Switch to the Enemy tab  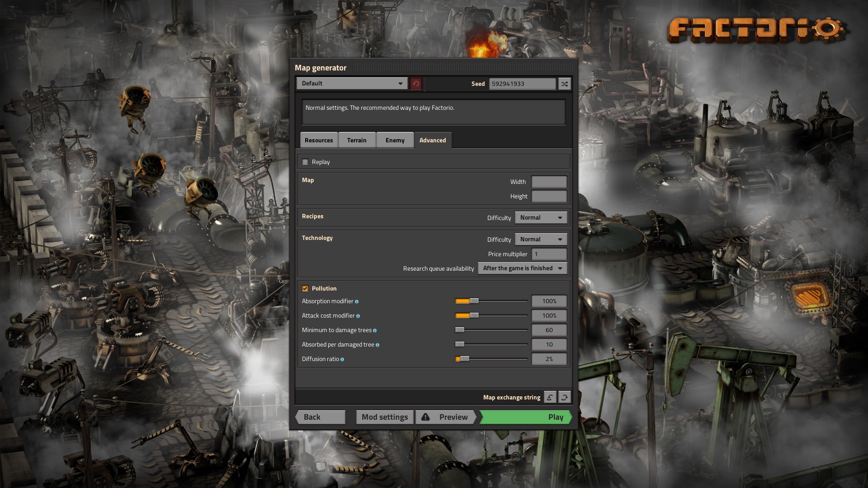tap(395, 141)
